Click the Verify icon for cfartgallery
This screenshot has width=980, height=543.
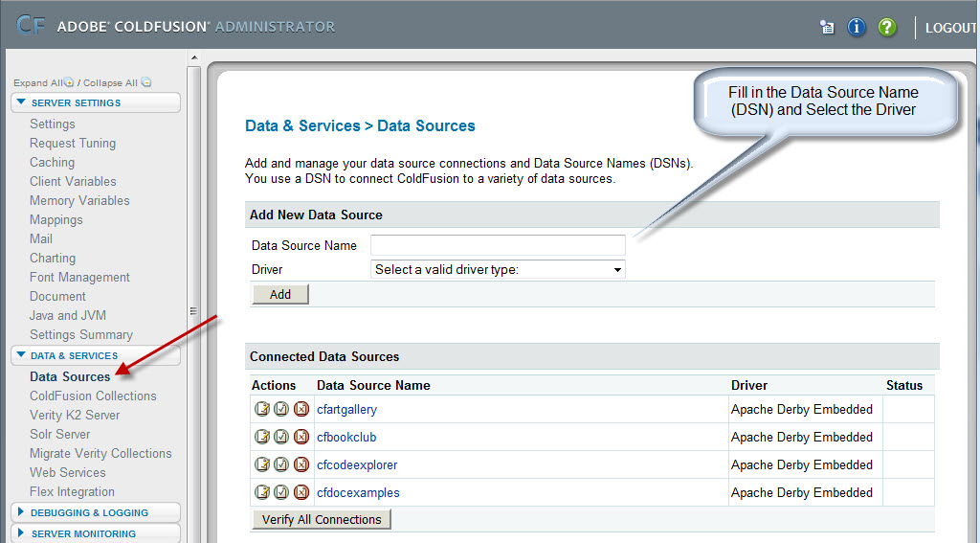[x=282, y=409]
